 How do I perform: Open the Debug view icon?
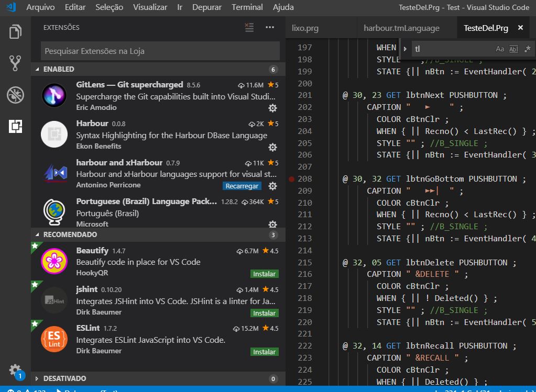pos(15,95)
